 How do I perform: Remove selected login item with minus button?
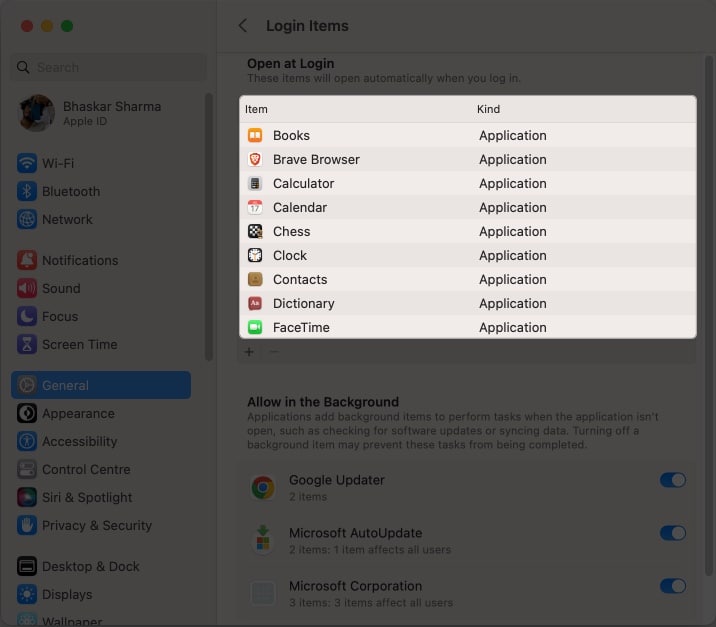(274, 352)
